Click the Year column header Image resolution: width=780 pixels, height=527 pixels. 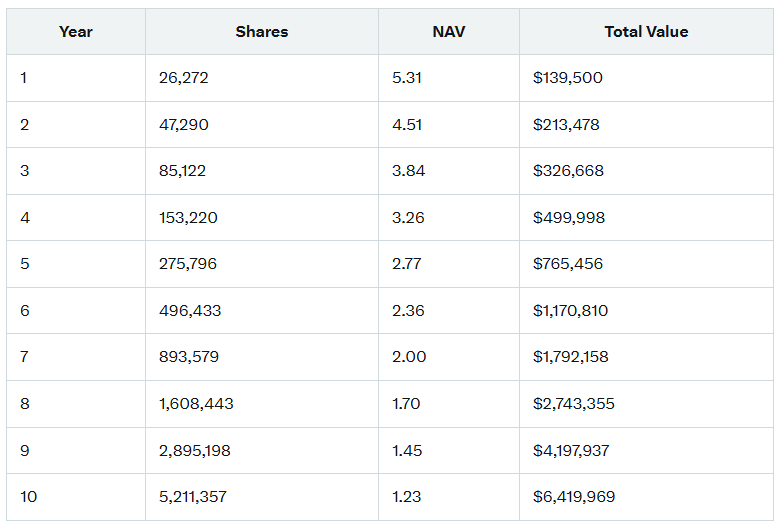pos(76,32)
